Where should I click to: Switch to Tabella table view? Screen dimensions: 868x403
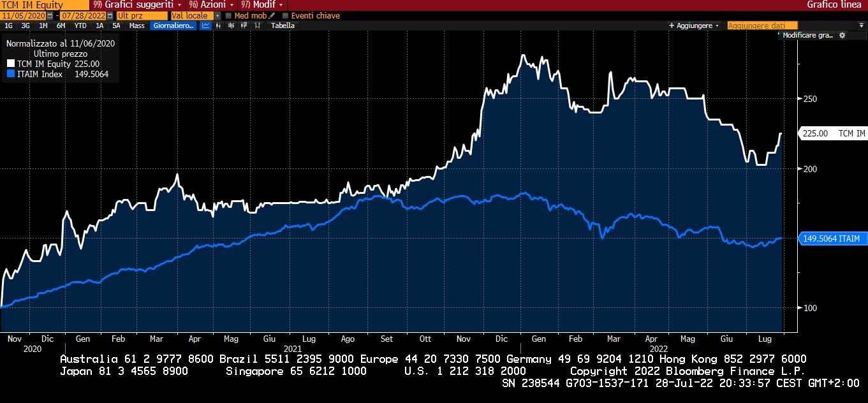click(x=283, y=26)
